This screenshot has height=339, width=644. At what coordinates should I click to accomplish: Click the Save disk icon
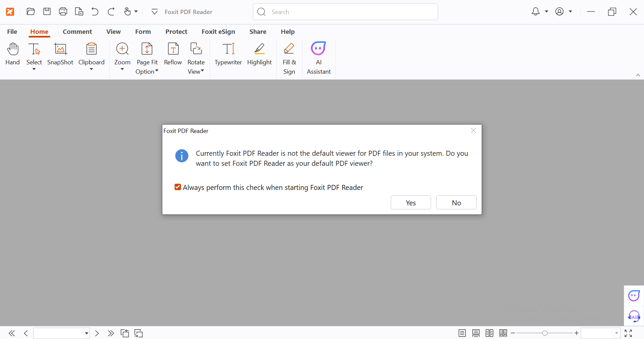47,12
